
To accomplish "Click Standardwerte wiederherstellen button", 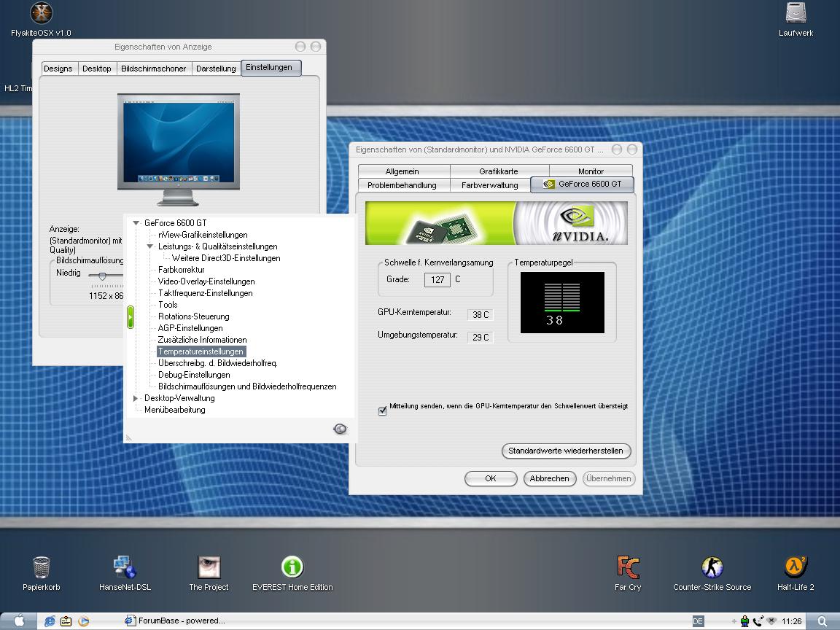I will 566,451.
